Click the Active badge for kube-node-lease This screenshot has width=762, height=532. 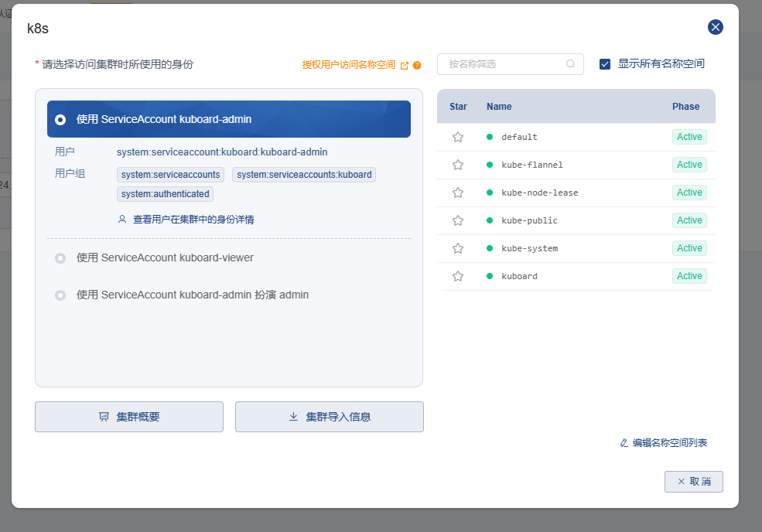689,193
